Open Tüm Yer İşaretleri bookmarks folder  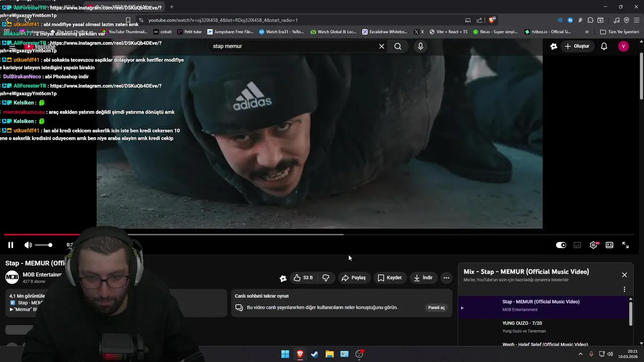pyautogui.click(x=619, y=32)
